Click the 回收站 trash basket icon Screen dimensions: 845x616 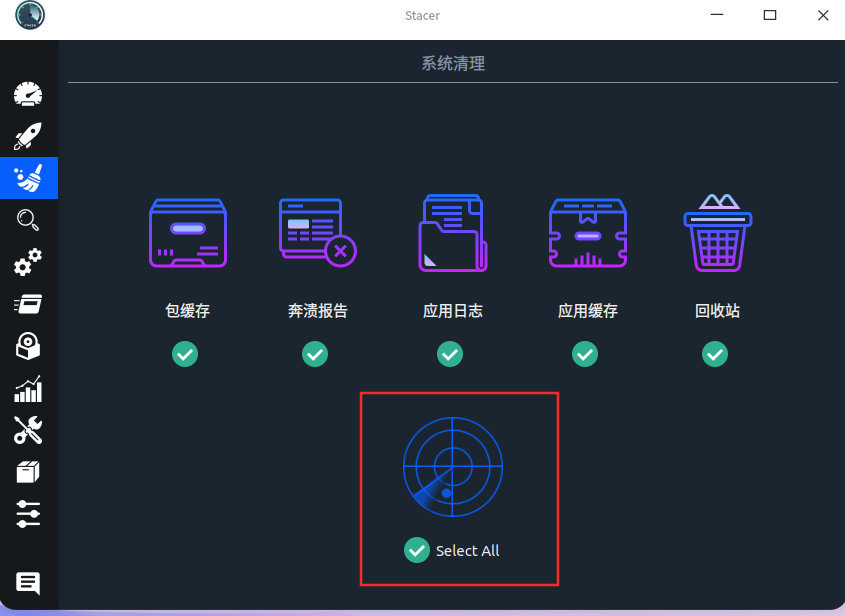pos(718,233)
